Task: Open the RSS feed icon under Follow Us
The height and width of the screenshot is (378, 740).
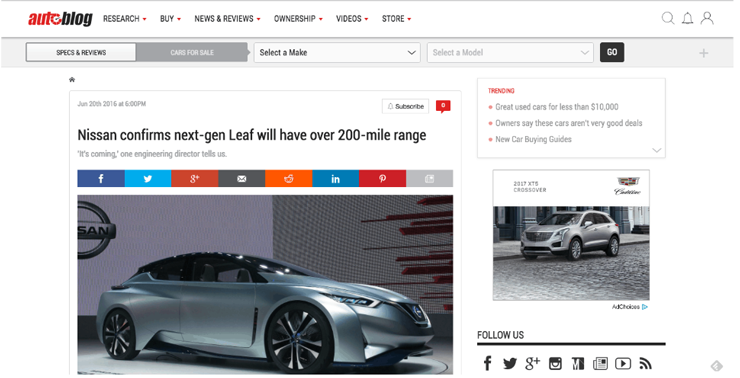Action: (x=646, y=363)
